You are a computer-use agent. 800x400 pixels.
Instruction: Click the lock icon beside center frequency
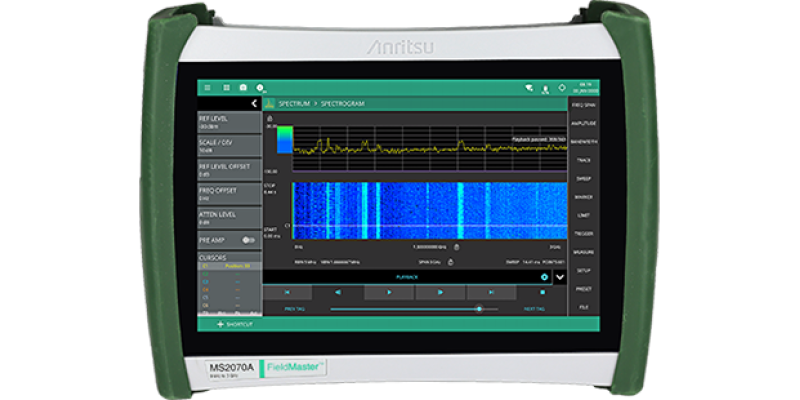[457, 247]
